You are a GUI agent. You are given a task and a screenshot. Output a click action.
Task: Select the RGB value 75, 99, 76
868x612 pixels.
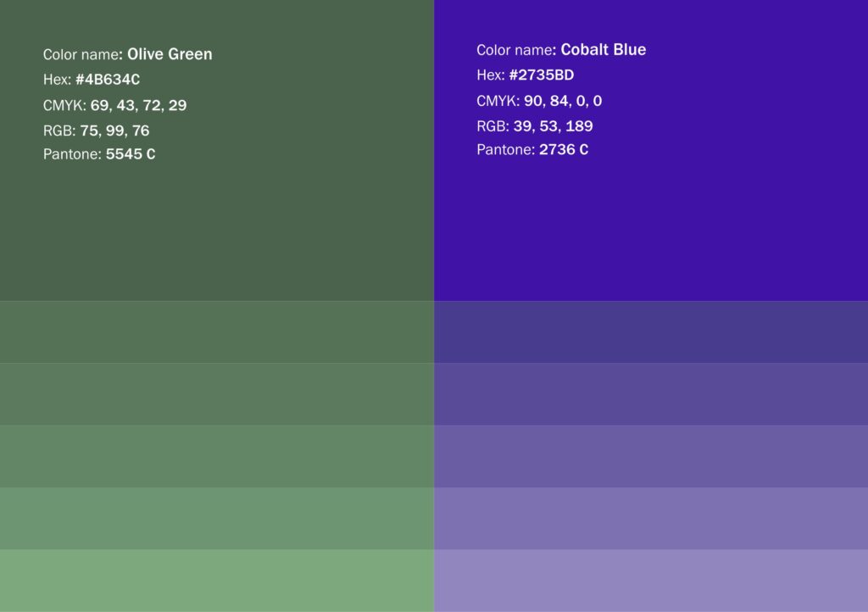[114, 131]
